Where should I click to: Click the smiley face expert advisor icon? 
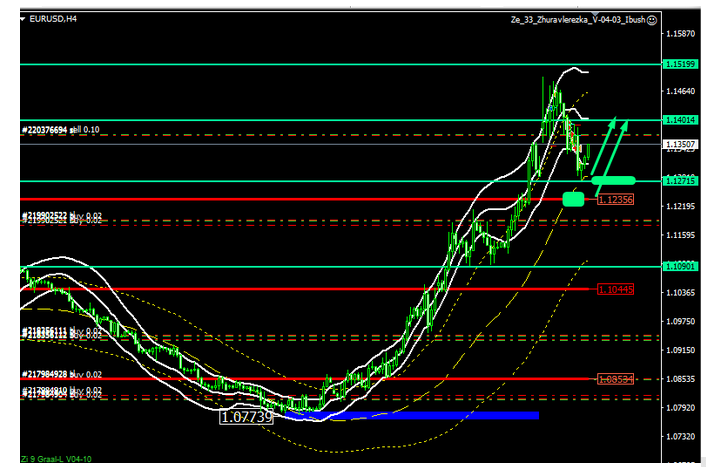click(x=652, y=19)
